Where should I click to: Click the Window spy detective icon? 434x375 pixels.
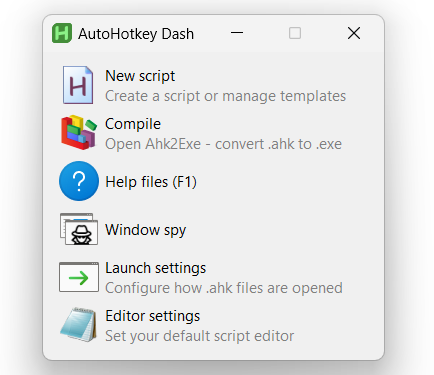tap(79, 229)
